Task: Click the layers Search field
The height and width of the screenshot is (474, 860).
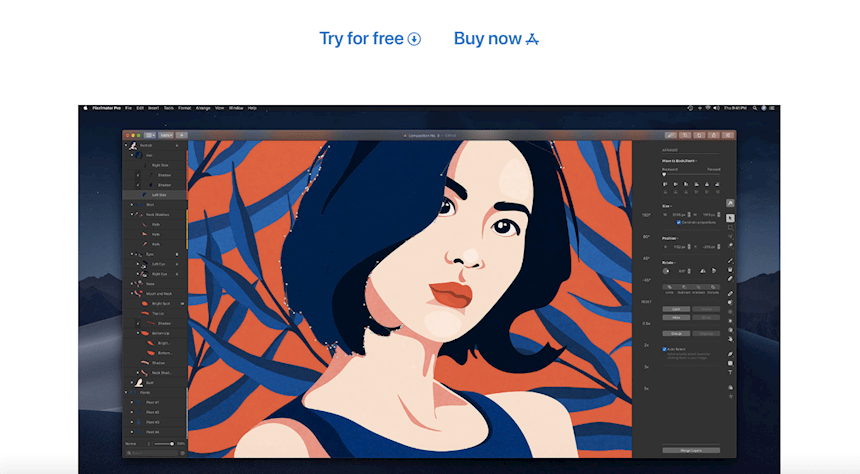Action: (x=154, y=453)
